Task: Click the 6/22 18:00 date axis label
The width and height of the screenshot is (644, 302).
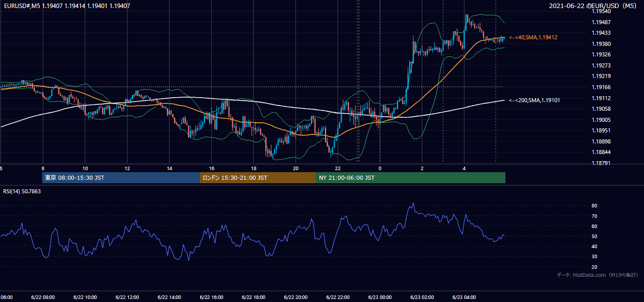Action: pyautogui.click(x=253, y=297)
